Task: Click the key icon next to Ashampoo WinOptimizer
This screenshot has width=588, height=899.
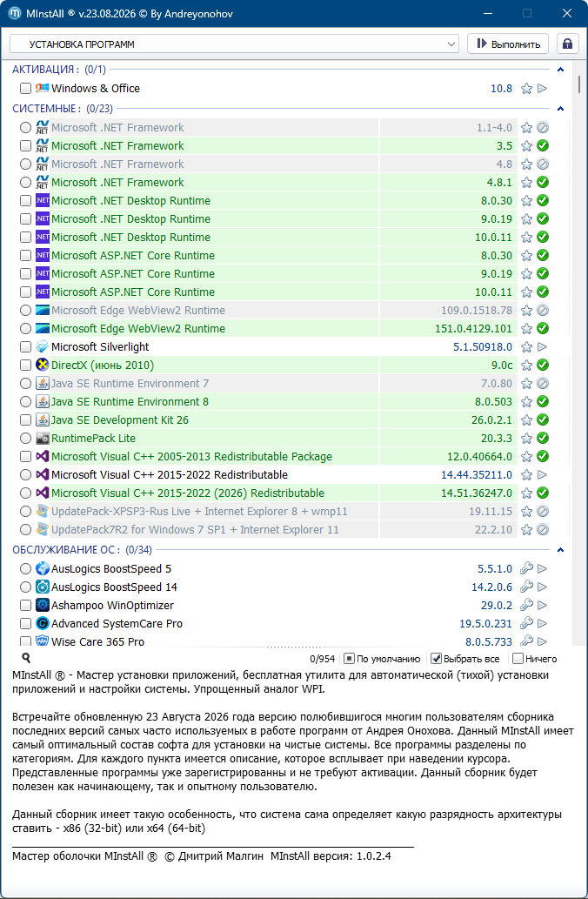Action: pos(526,606)
